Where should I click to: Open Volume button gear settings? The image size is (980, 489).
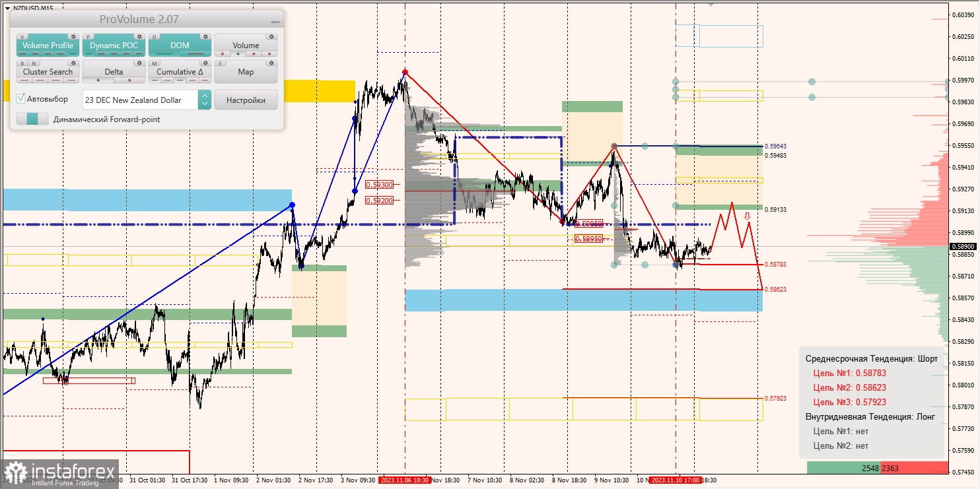(271, 37)
